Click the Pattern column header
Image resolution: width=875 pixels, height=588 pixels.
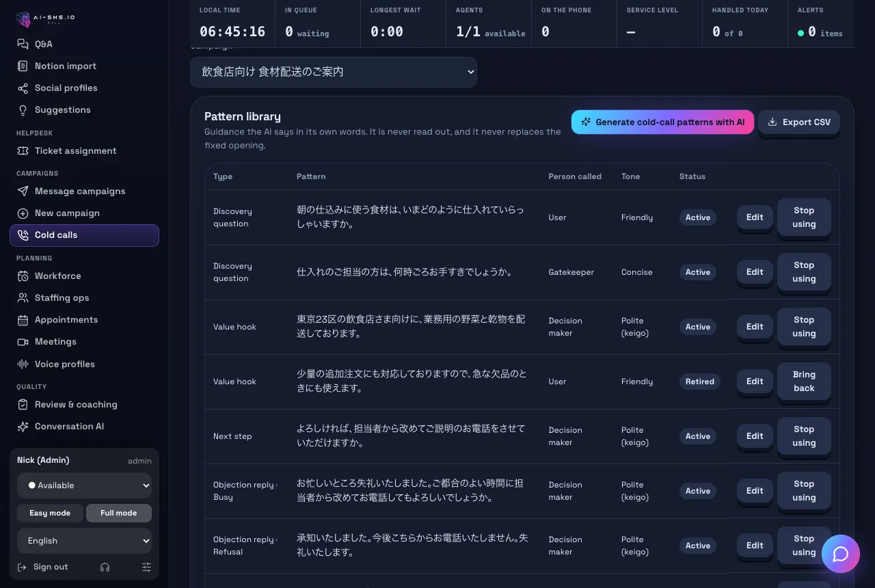(311, 176)
